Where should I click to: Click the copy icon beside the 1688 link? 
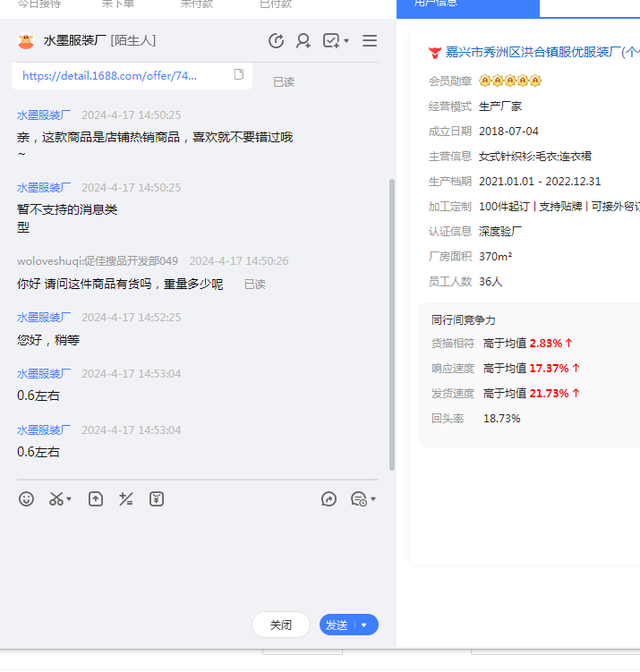(x=239, y=75)
